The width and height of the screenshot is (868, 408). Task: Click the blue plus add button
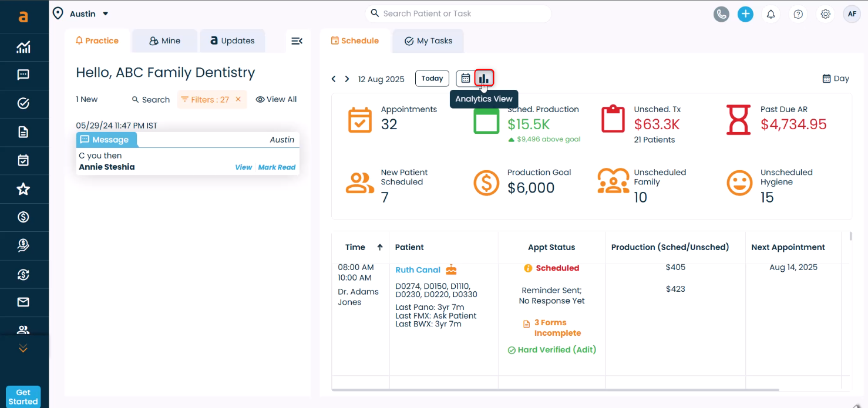(745, 14)
